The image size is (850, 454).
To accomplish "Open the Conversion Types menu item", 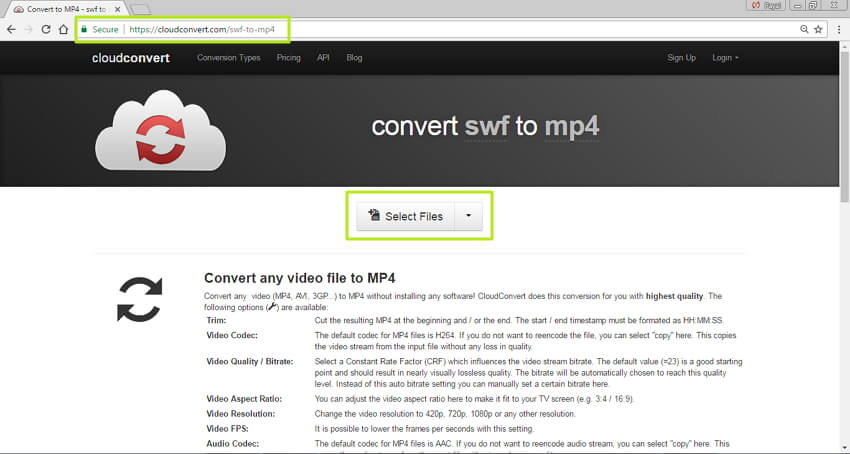I will tap(229, 57).
